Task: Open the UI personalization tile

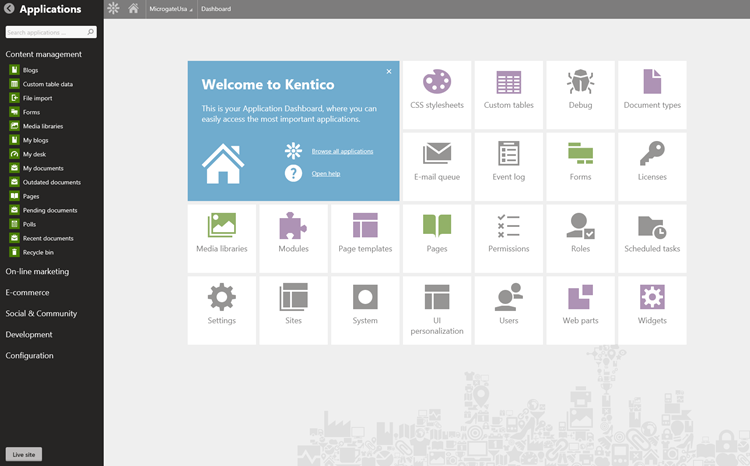Action: point(437,310)
